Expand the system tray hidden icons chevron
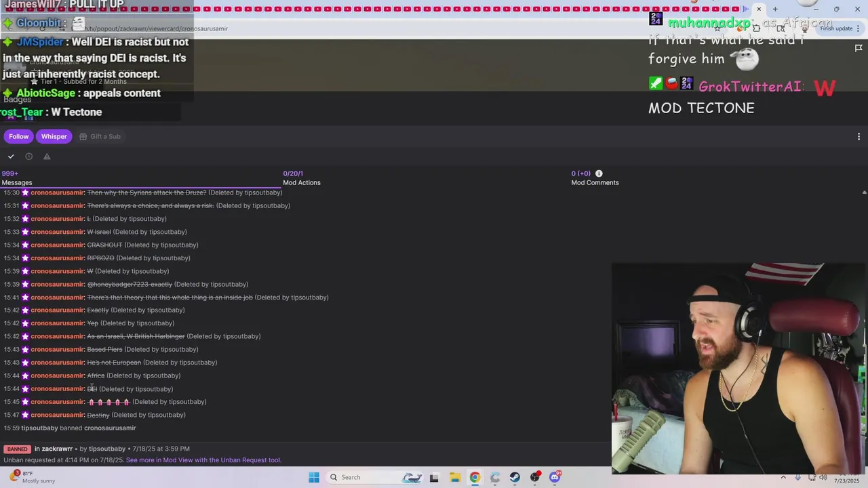Viewport: 868px width, 488px height. (x=783, y=477)
